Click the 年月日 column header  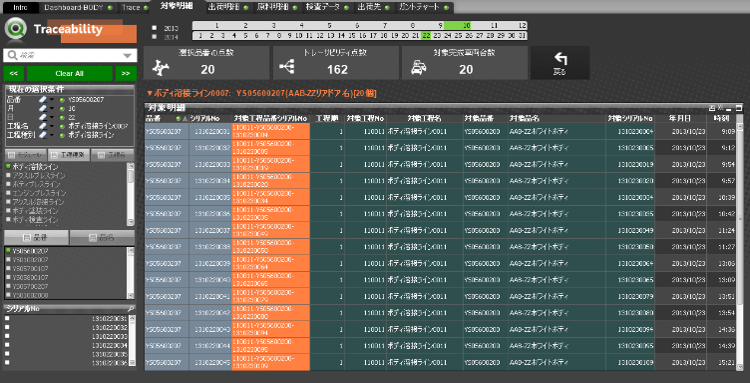pos(681,118)
